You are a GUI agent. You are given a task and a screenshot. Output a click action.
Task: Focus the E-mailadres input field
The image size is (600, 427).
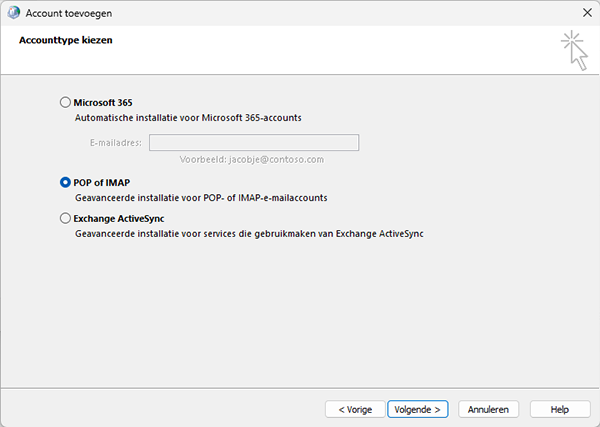(x=254, y=142)
